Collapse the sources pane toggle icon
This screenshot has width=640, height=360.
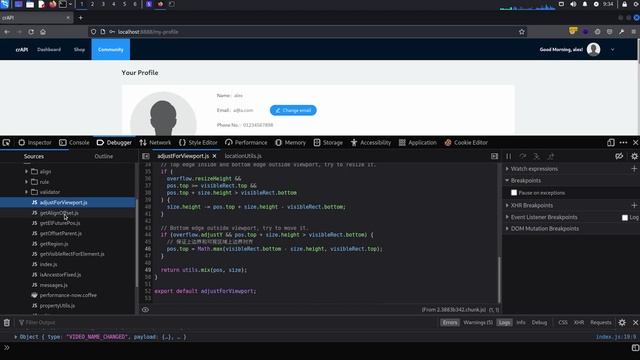(146, 156)
